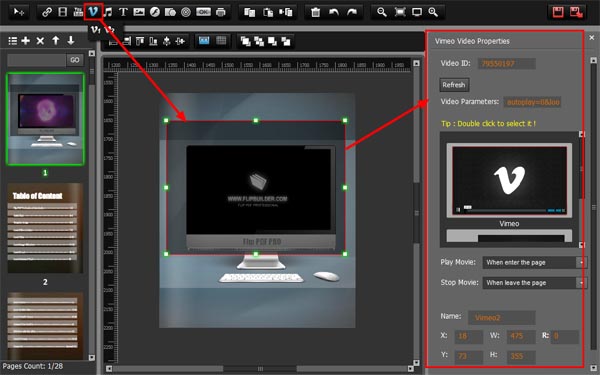Screen dimensions: 600x375
Task: Insert an OK button element
Action: click(x=203, y=12)
